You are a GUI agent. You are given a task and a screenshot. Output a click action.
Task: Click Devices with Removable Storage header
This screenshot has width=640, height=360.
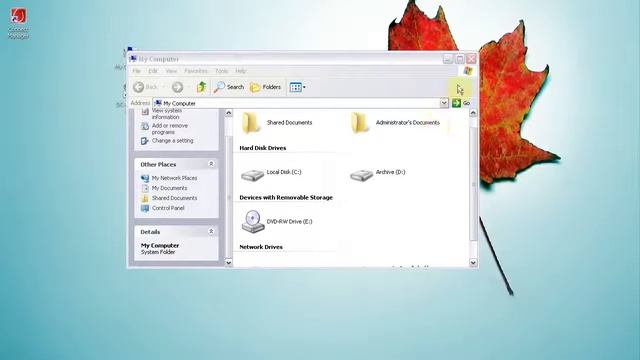pyautogui.click(x=286, y=198)
